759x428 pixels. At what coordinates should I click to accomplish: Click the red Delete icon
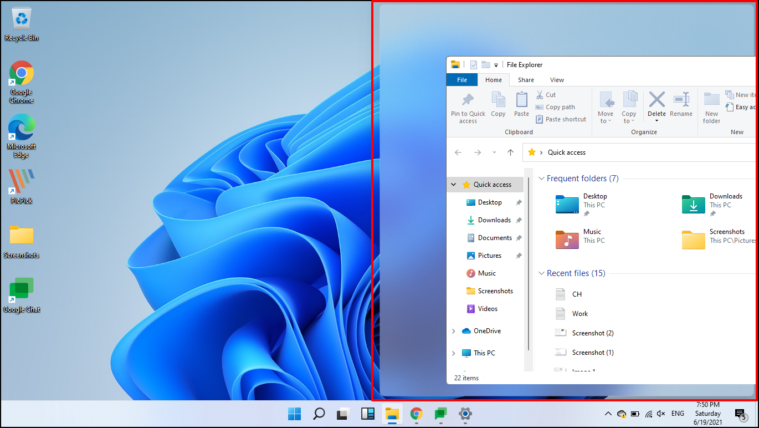(656, 99)
